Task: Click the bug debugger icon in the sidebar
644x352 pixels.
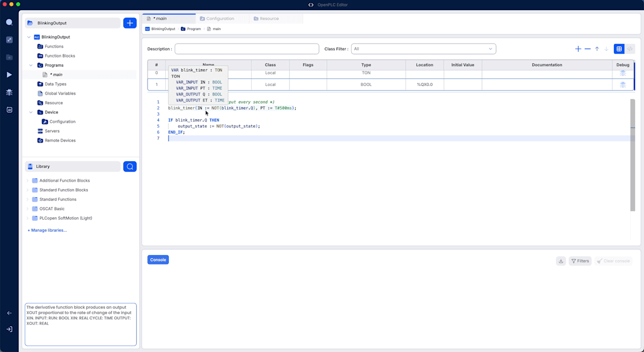Action: tap(9, 92)
